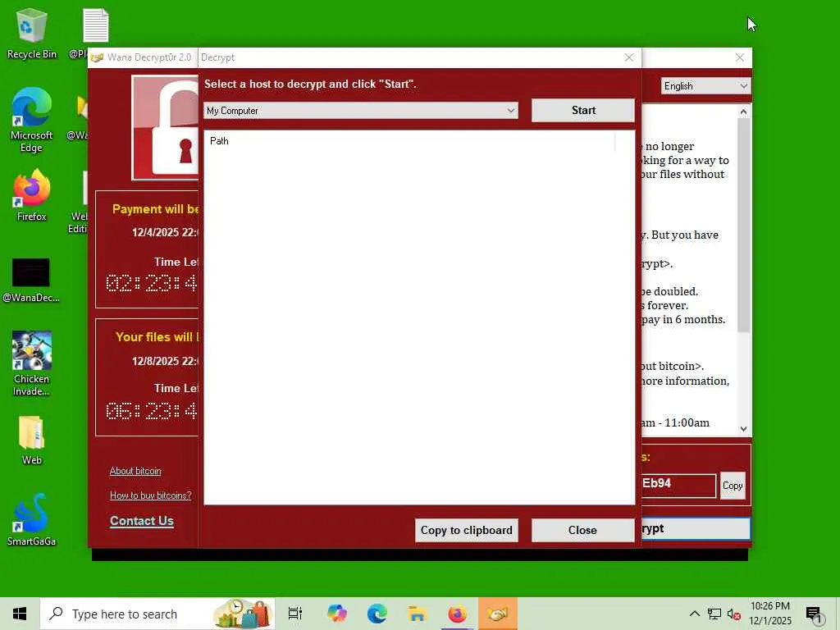Click the 'Payment will be' heading

click(155, 209)
